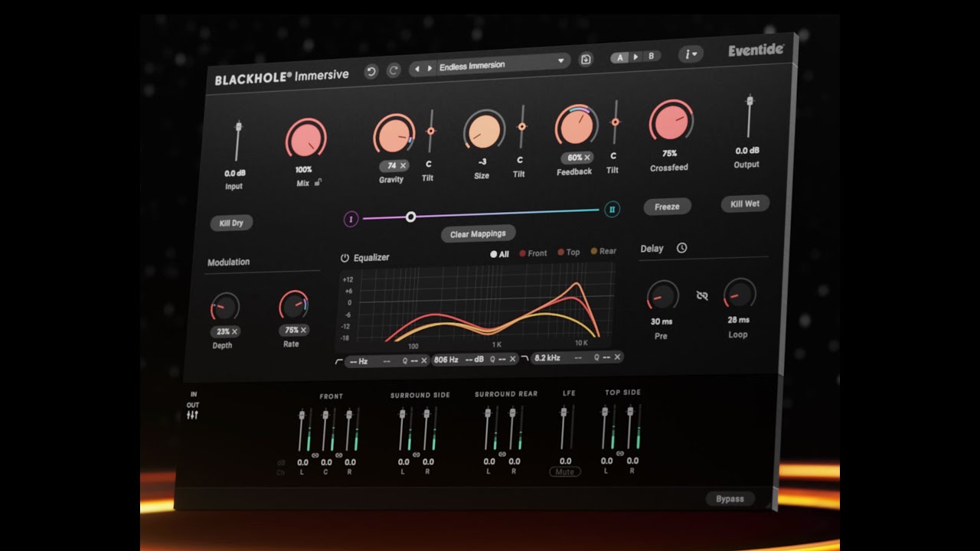Mute the LFE channel
This screenshot has height=551, width=980.
[x=564, y=472]
